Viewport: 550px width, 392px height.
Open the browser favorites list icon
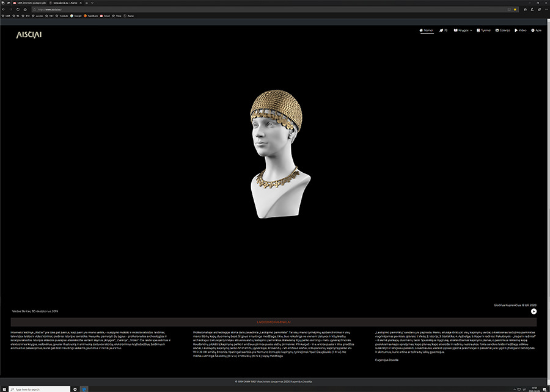(x=524, y=10)
